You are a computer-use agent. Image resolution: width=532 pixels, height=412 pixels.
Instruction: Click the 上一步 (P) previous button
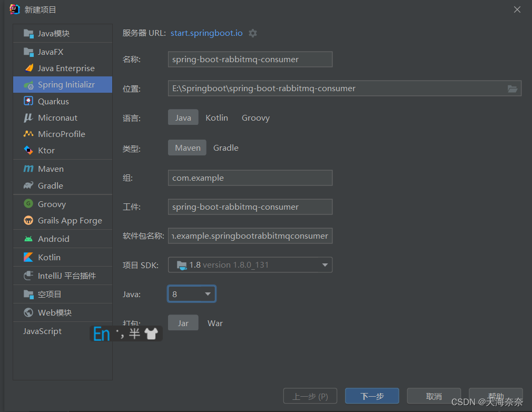click(x=310, y=396)
